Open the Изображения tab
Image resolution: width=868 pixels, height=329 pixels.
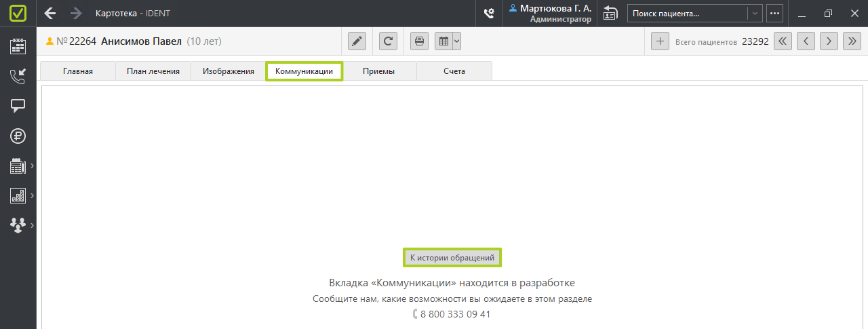coord(228,71)
